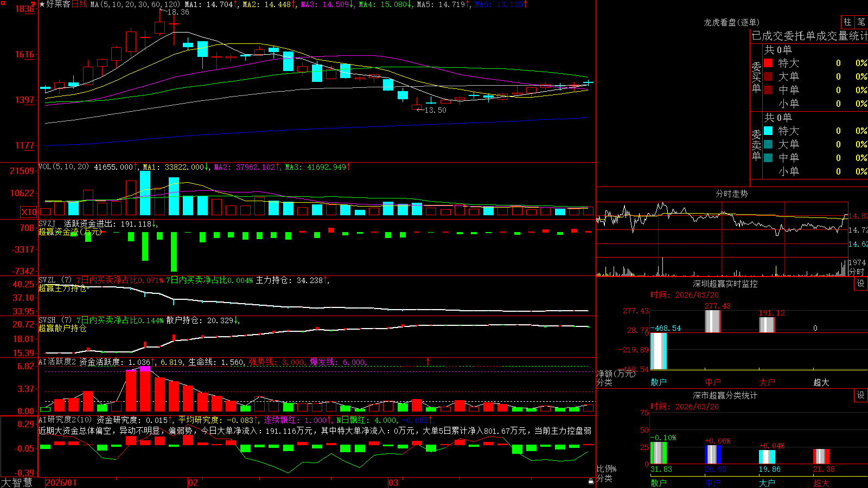This screenshot has width=868, height=488.
Task: Select 散户 category in 深圳超赢实时监控
Action: 659,382
